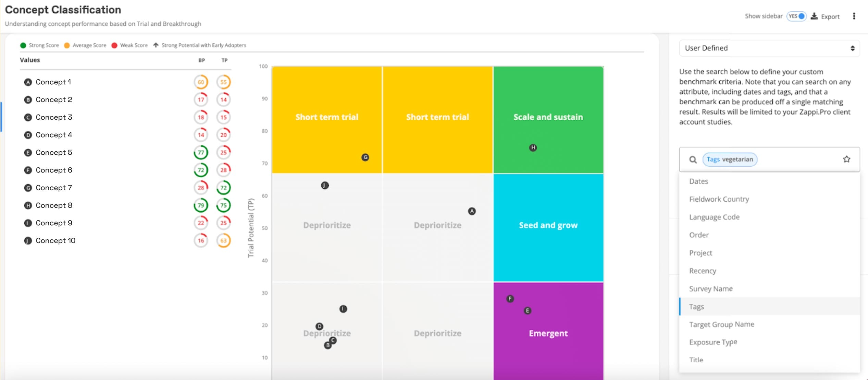Select the Concept 1 letter A badge
Image resolution: width=868 pixels, height=380 pixels.
(x=28, y=82)
